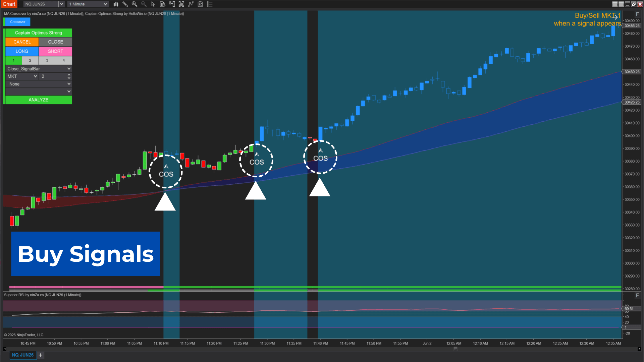Click the scroll right arrow at bottom
This screenshot has height=362, width=644.
coord(639,349)
